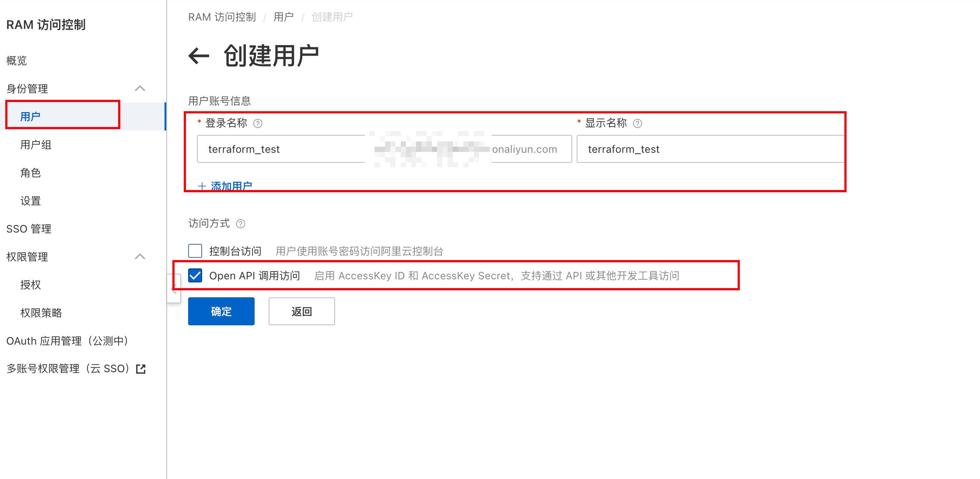The image size is (980, 479).
Task: Click the 确定 button
Action: (x=221, y=311)
